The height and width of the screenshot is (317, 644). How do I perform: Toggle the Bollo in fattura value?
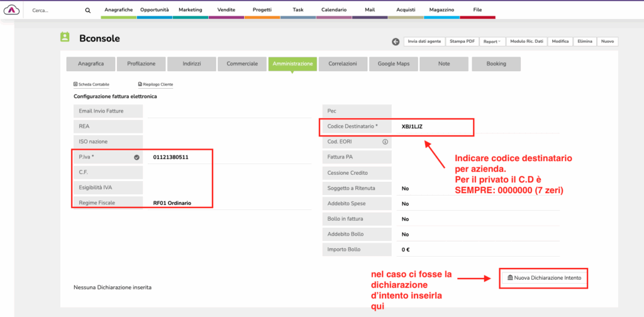point(406,219)
